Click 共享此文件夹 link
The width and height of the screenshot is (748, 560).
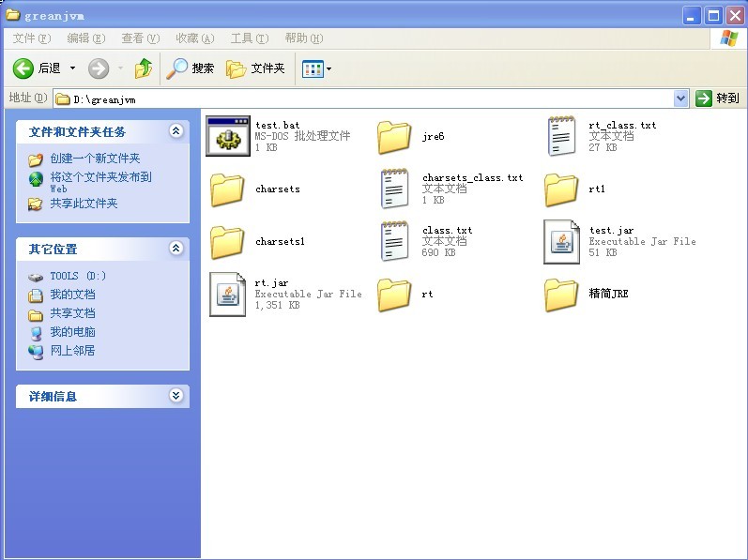coord(84,204)
